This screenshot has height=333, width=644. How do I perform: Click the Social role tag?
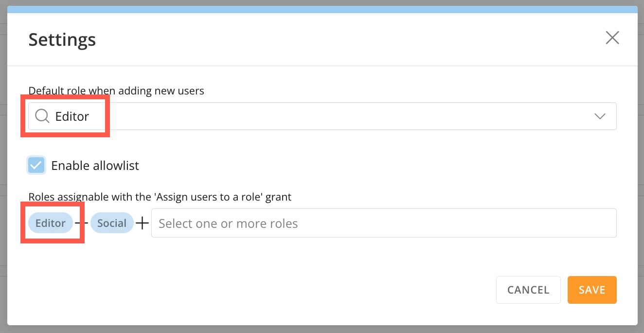click(x=112, y=223)
